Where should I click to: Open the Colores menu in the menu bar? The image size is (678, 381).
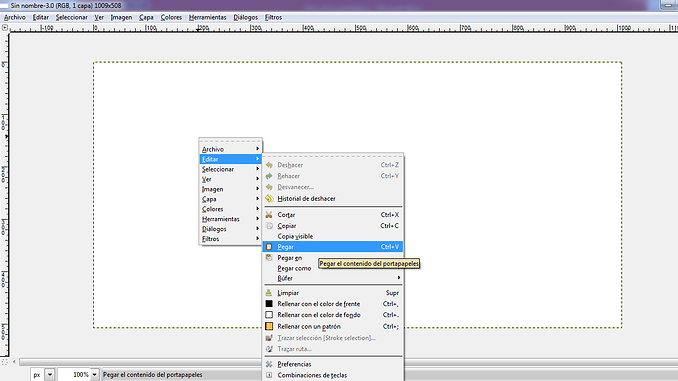click(171, 17)
